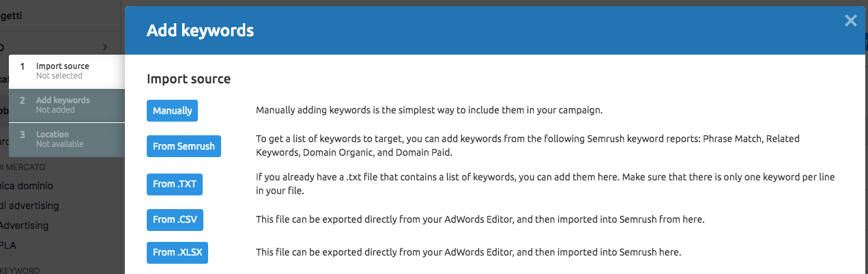
Task: Click the .txt file description text
Action: pyautogui.click(x=545, y=184)
